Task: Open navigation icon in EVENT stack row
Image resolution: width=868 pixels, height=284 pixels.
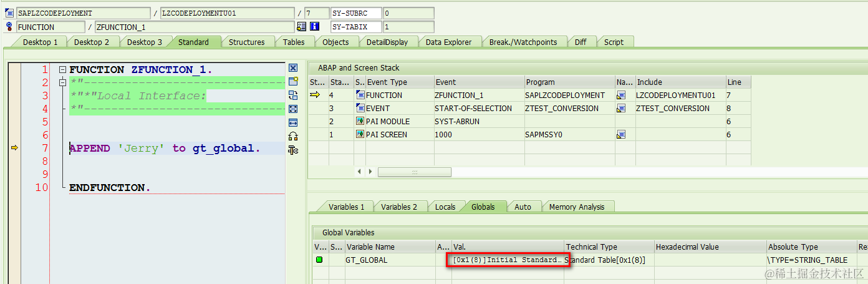Action: (620, 109)
